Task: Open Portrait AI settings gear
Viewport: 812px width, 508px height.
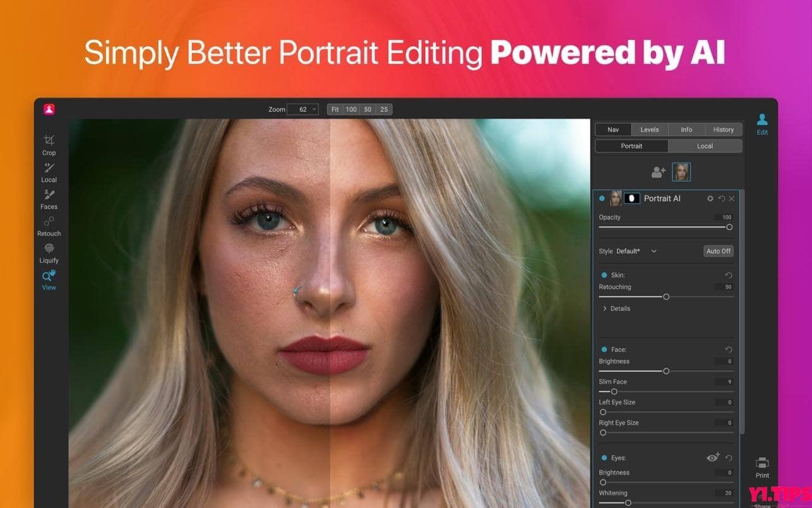Action: click(x=710, y=198)
